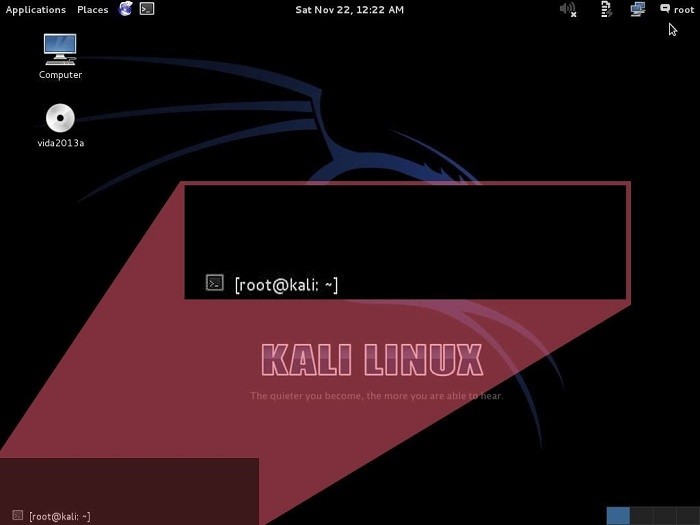
Task: Launch terminal from top panel icon
Action: coord(147,8)
